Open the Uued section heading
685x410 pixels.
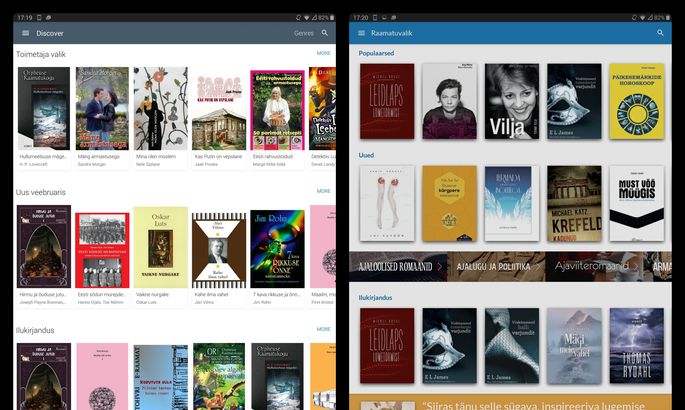point(366,155)
